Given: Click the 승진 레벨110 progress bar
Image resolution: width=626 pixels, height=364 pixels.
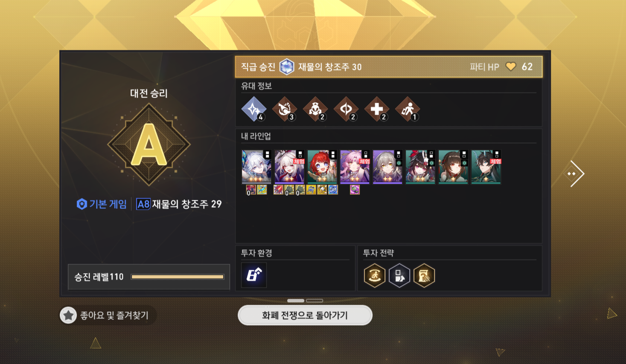Looking at the screenshot, I should coord(178,277).
